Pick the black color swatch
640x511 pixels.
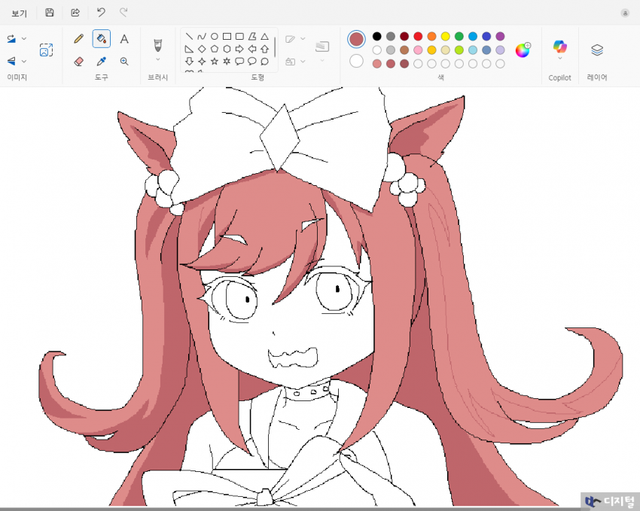[x=377, y=36]
